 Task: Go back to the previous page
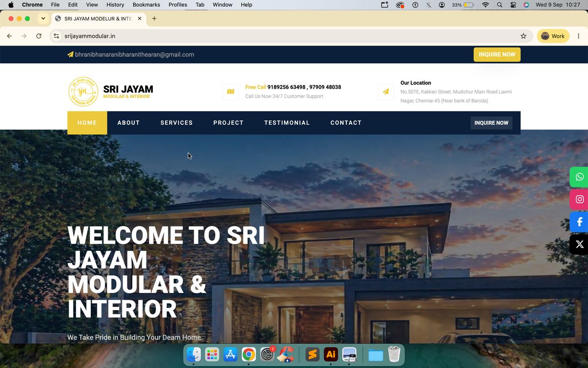tap(9, 36)
